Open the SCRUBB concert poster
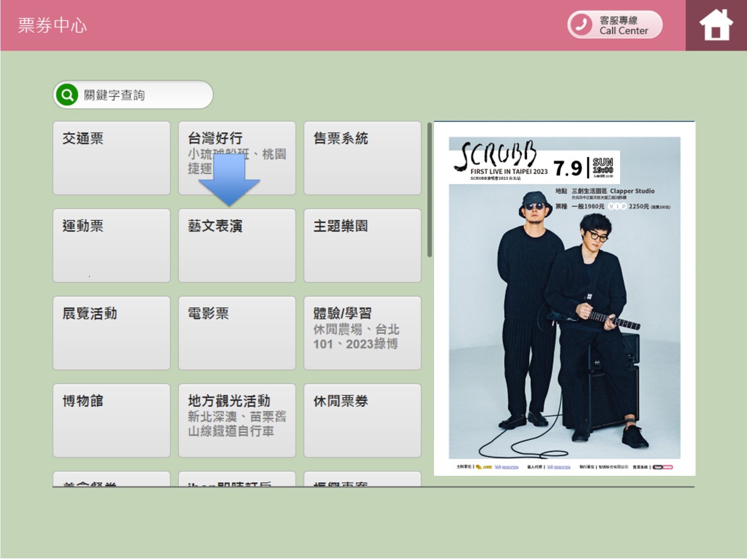 tap(564, 298)
